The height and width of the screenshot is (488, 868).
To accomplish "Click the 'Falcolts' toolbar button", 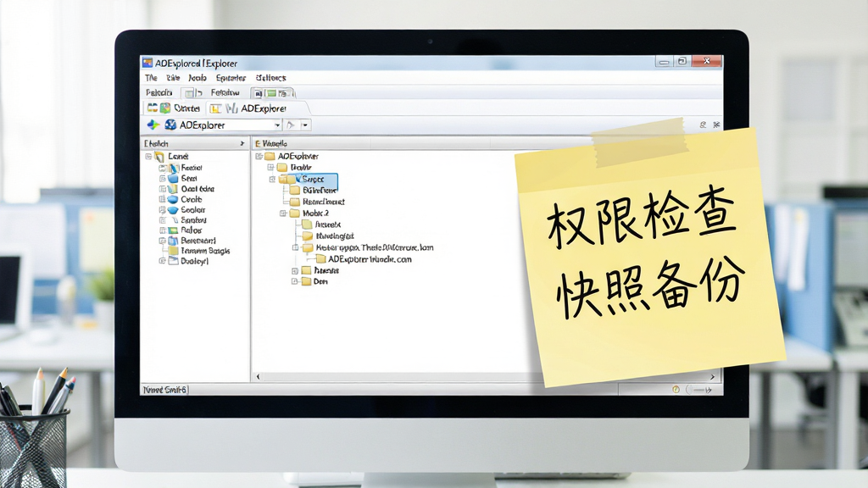I will (159, 92).
